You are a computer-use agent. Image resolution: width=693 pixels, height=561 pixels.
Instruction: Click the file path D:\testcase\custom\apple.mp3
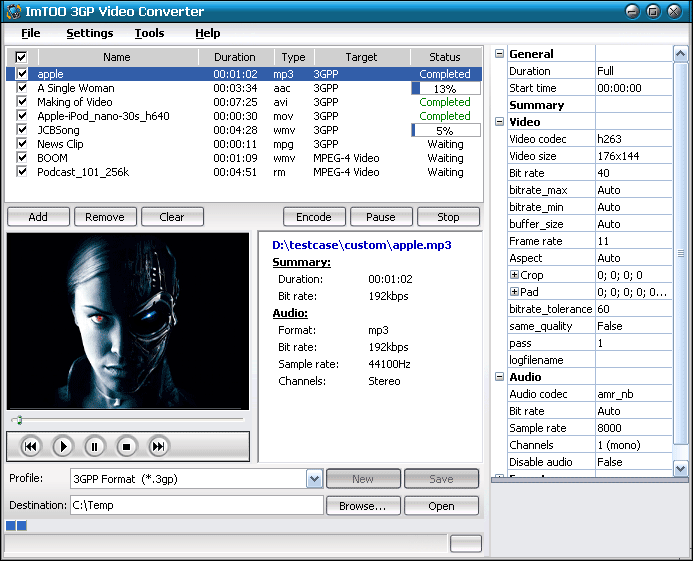tap(362, 245)
